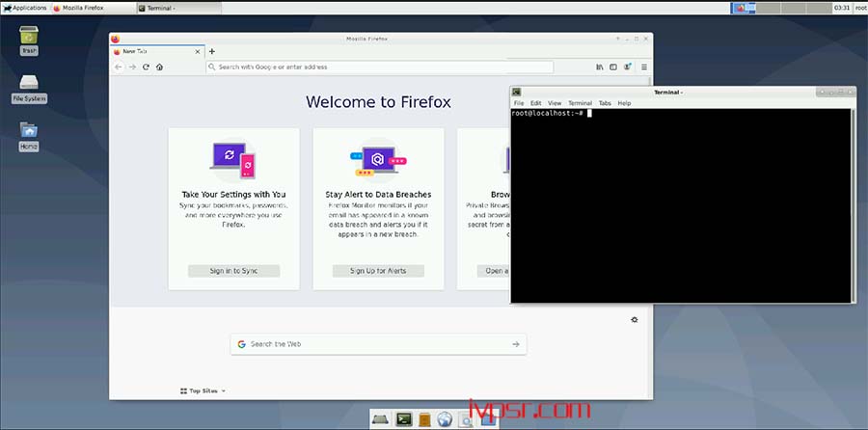Submit search with the arrow icon
This screenshot has height=430, width=868.
516,344
